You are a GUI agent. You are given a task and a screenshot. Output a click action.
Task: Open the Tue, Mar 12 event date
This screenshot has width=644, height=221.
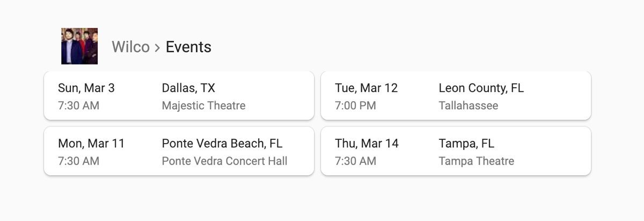(x=367, y=88)
